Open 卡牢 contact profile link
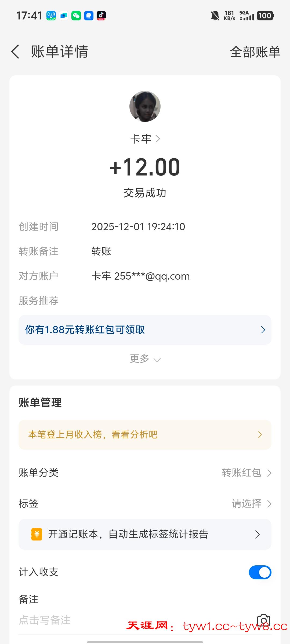The width and height of the screenshot is (290, 644). pyautogui.click(x=145, y=139)
